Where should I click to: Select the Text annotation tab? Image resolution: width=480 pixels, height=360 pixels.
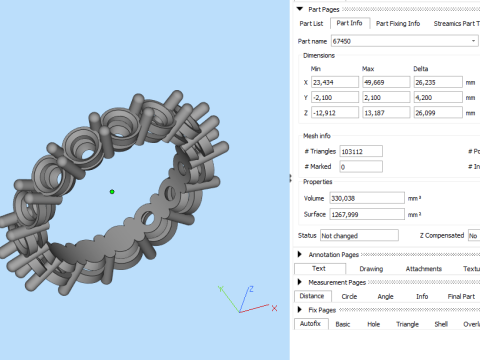(319, 268)
